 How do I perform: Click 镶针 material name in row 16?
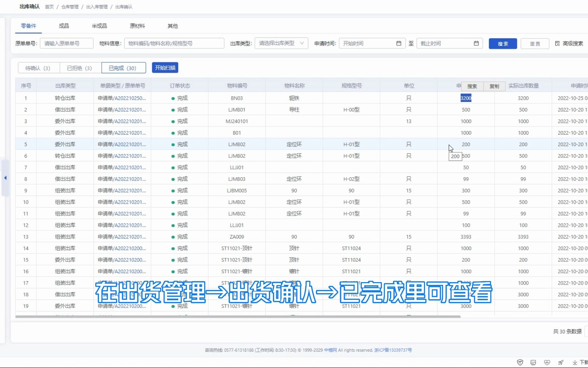[294, 272]
